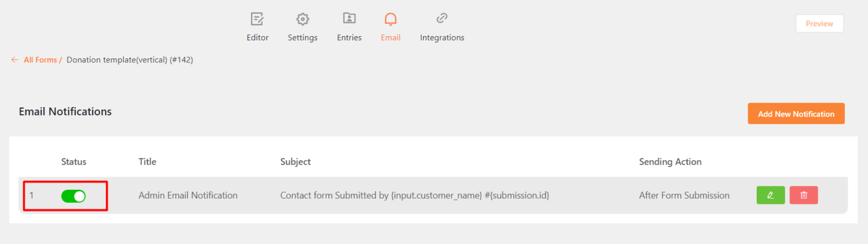Screen dimensions: 868x244
Task: Delete the notification using red trash icon
Action: pos(804,195)
